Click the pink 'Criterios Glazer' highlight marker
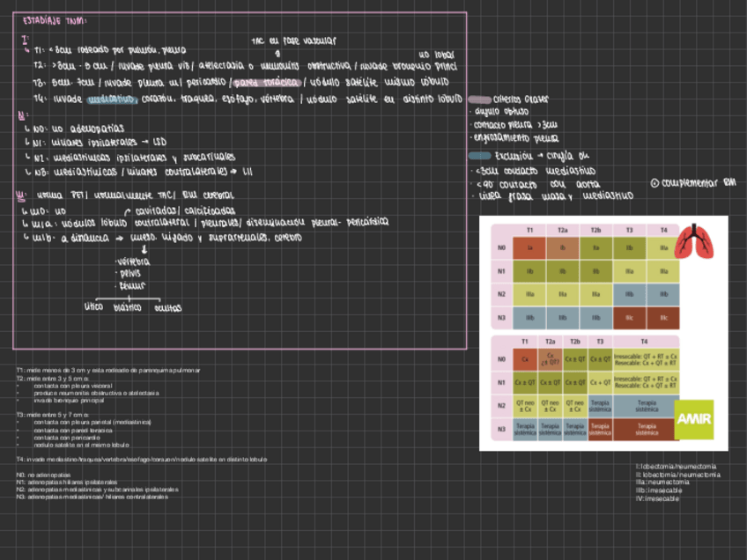 point(480,100)
